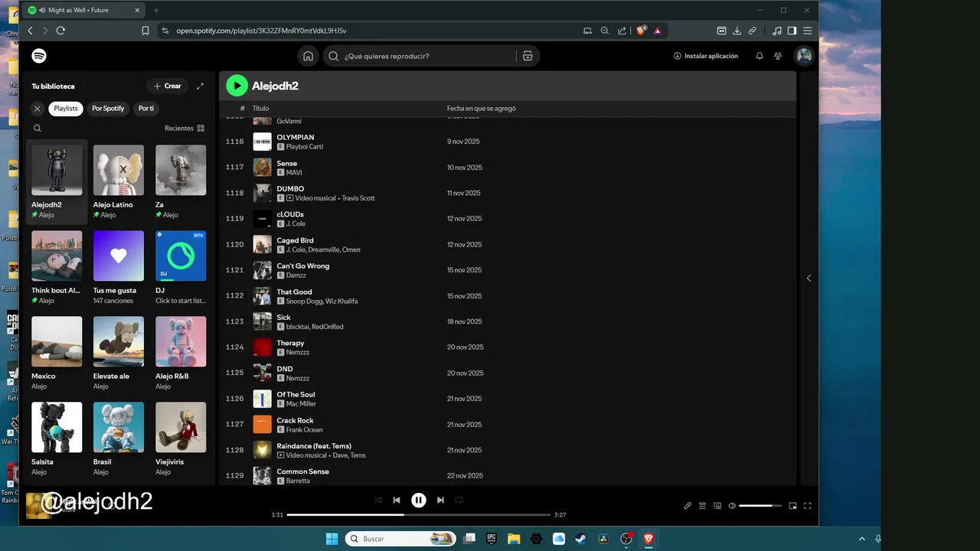
Task: Click the Título column header
Action: click(x=260, y=109)
